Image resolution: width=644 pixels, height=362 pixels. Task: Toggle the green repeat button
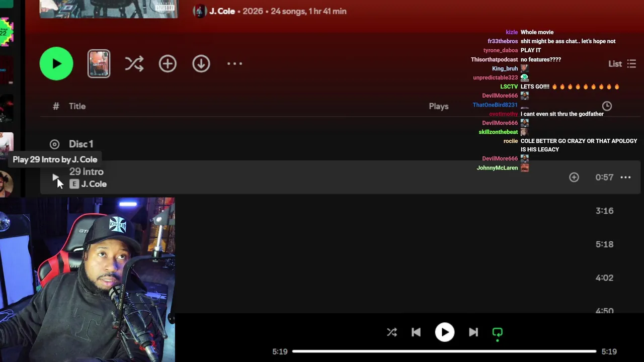497,332
